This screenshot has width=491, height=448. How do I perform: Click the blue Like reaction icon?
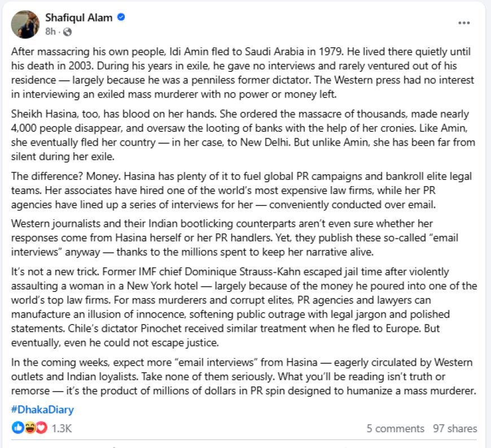(18, 428)
